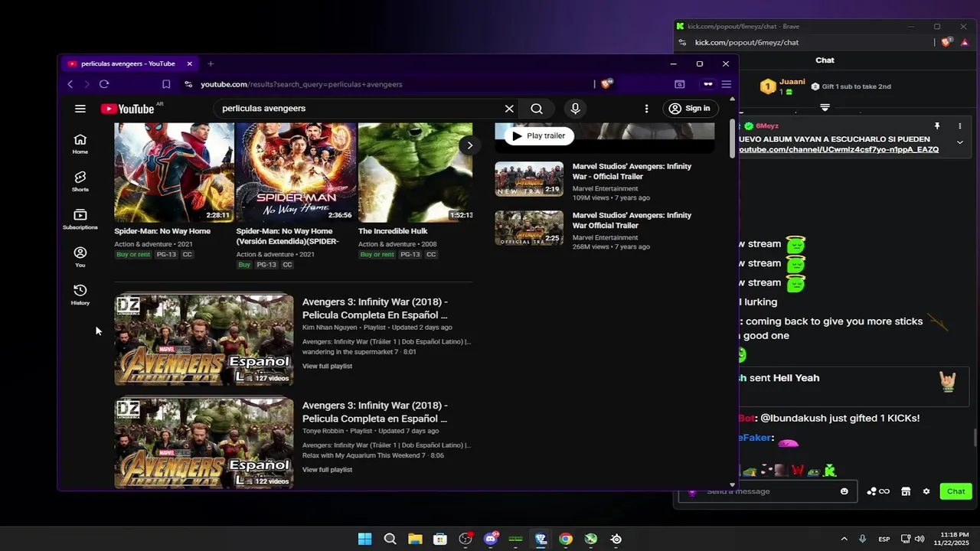Pin icon on 6Meyz pinned chat message
The image size is (980, 551).
[937, 126]
